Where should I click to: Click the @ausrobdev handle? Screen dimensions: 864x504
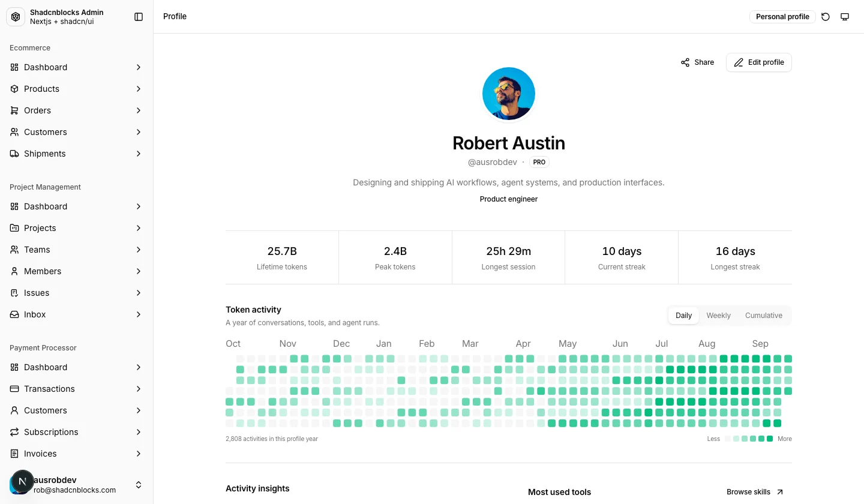click(x=493, y=162)
